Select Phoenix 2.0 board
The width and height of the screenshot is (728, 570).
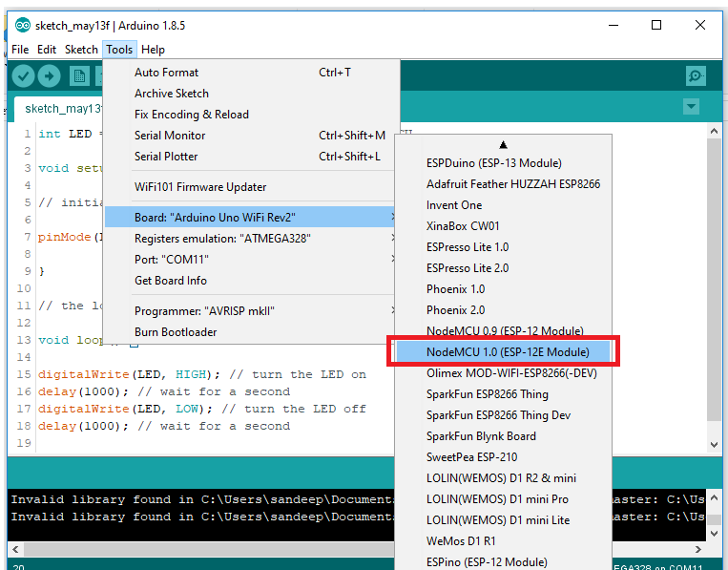[x=503, y=310]
